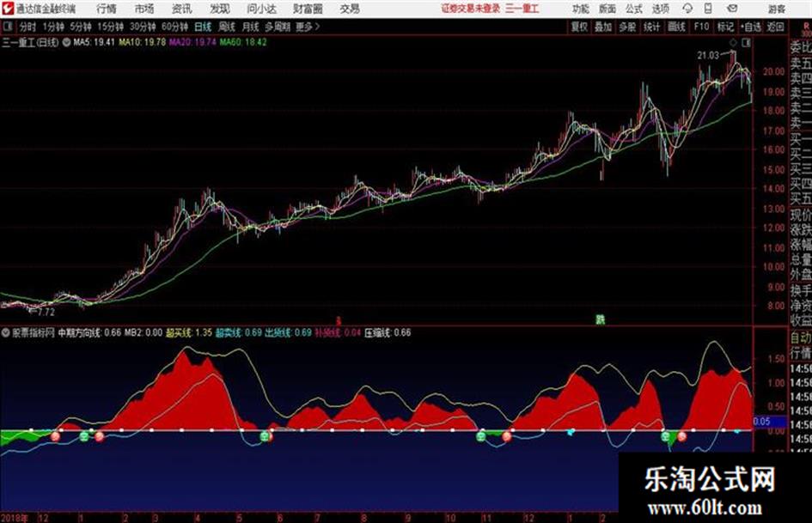
Task: Click the 多股 multi-stock button
Action: pos(627,27)
